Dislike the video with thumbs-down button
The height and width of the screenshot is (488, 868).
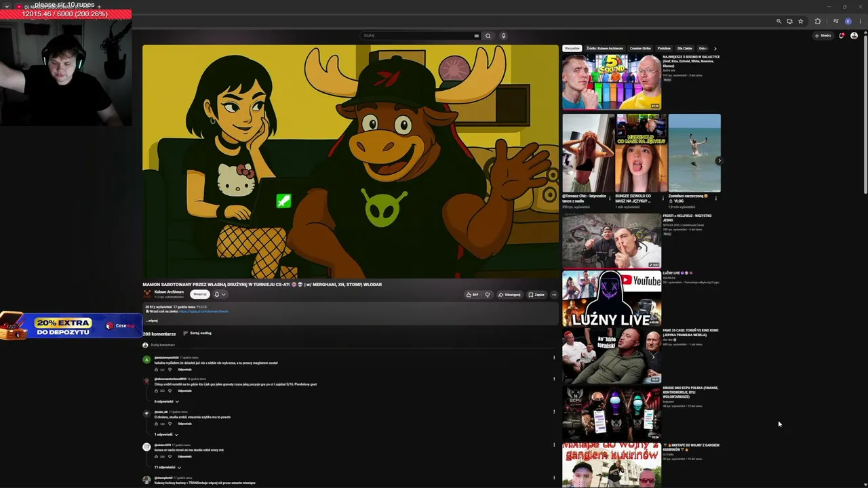[487, 295]
